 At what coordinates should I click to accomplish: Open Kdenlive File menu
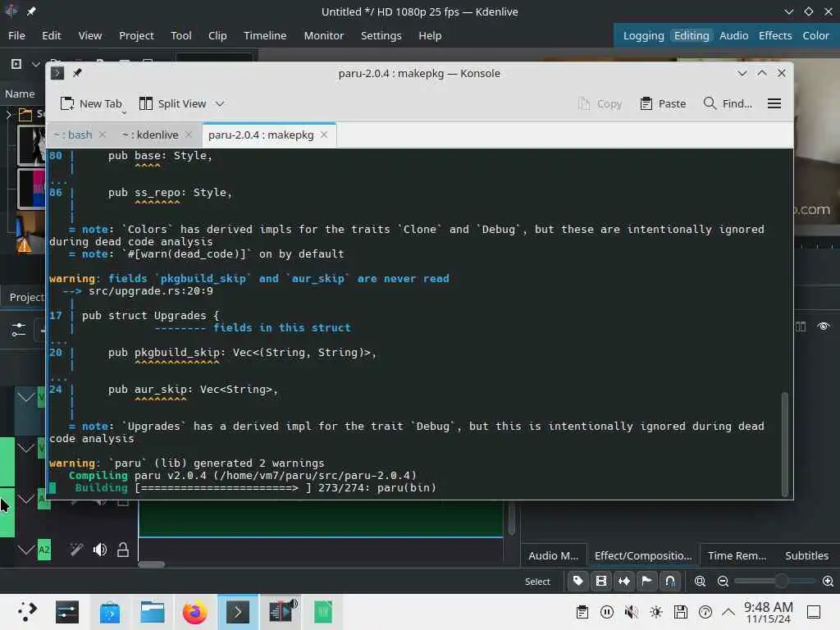pyautogui.click(x=16, y=35)
